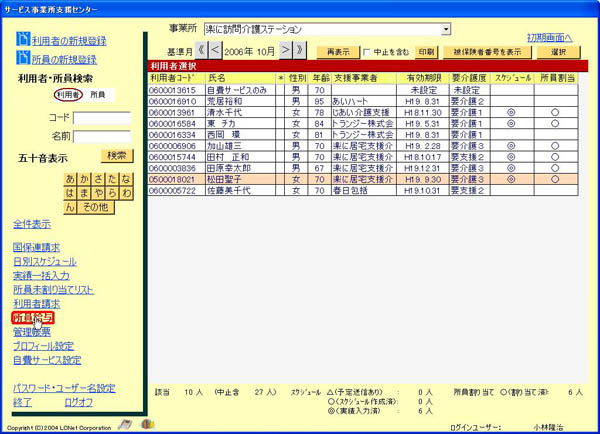Viewport: 600px width, 434px height.
Task: Click schedule mark in 清水千代 row
Action: click(511, 113)
